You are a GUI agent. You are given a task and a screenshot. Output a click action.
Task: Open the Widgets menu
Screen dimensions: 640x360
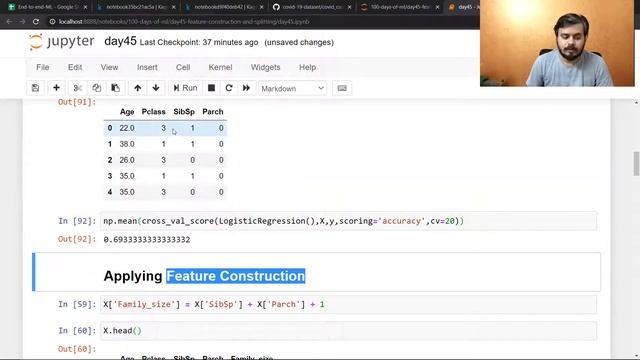pos(265,67)
